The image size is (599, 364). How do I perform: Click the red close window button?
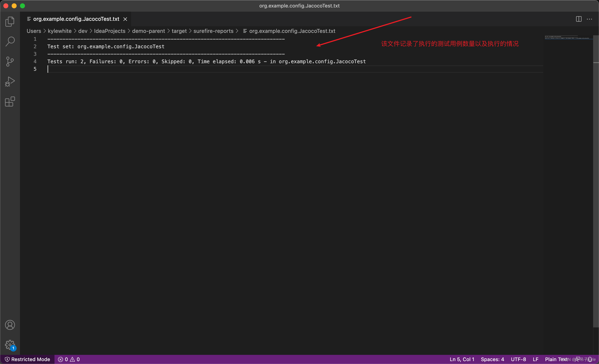click(6, 6)
